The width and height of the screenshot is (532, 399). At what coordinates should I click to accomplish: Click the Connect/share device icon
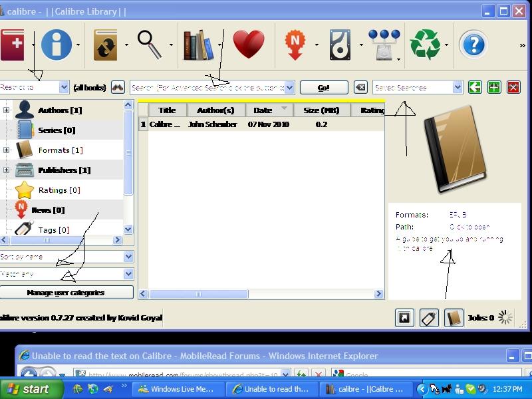click(384, 45)
